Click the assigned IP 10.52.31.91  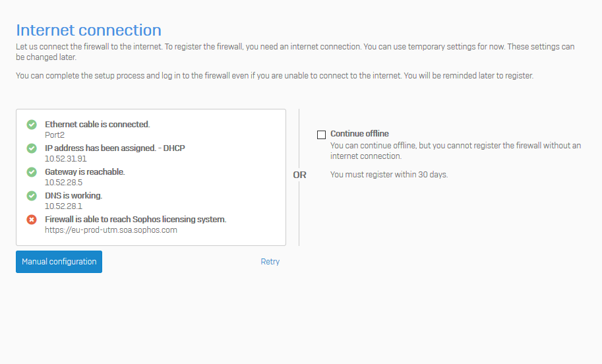click(66, 159)
